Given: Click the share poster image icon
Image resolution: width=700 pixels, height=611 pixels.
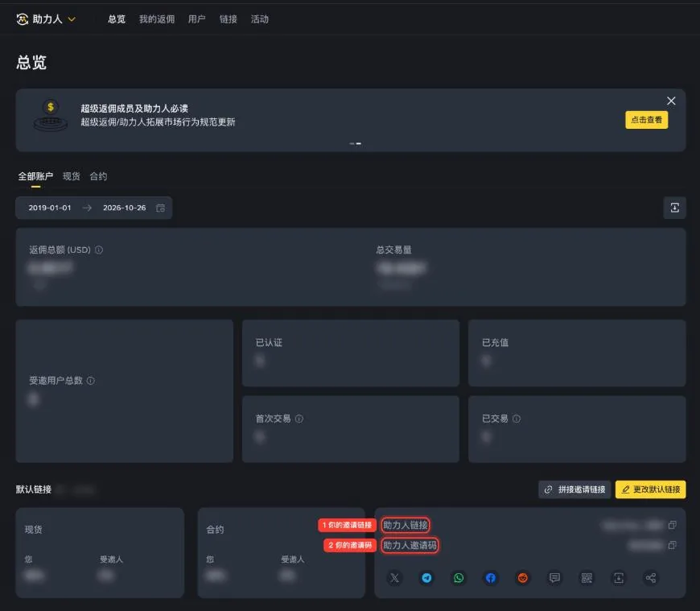Looking at the screenshot, I should click(x=619, y=578).
